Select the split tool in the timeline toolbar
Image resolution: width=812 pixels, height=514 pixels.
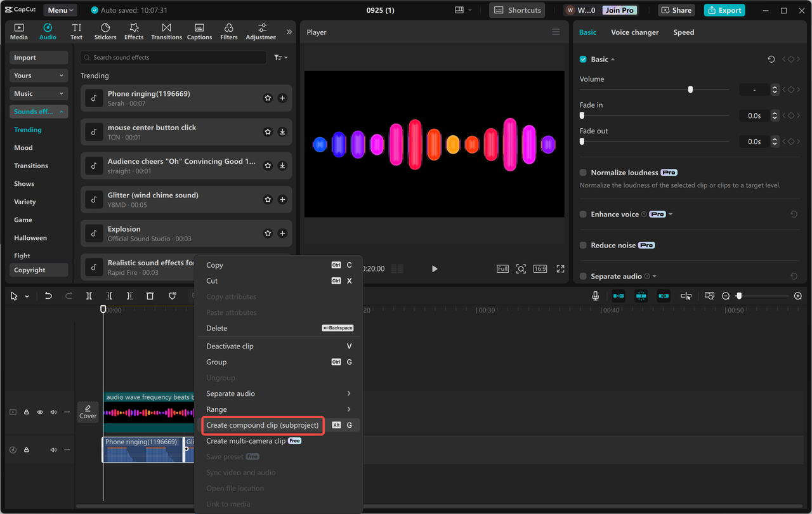89,295
